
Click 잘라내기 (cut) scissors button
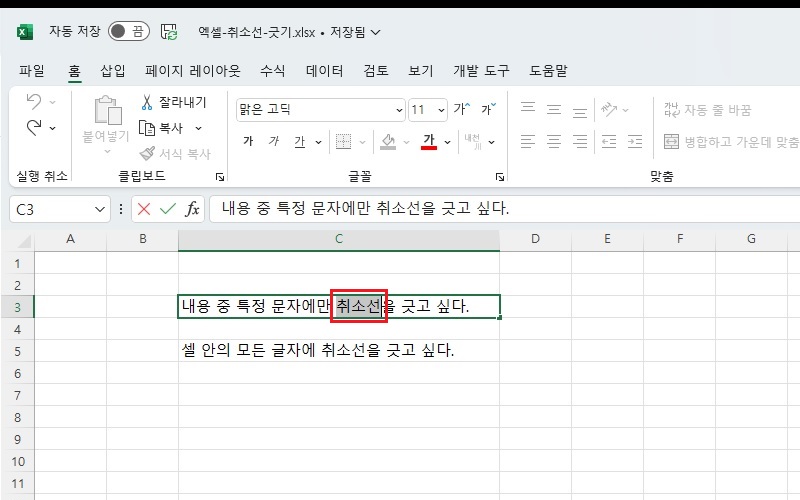(173, 102)
